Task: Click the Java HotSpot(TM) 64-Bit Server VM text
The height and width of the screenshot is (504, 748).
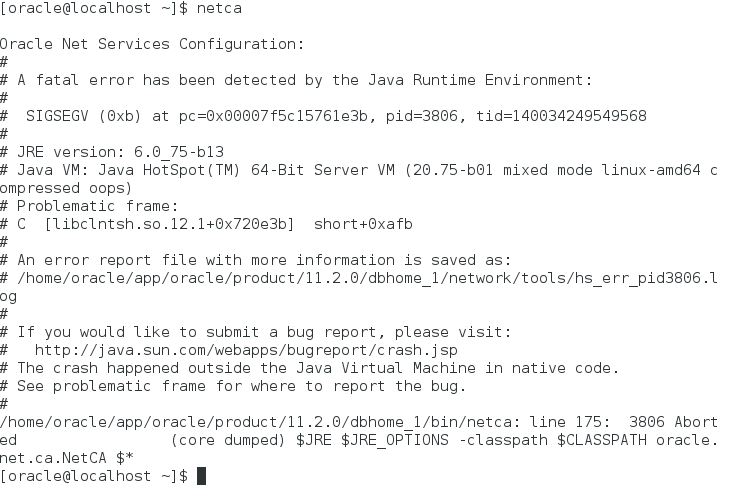Action: click(247, 170)
